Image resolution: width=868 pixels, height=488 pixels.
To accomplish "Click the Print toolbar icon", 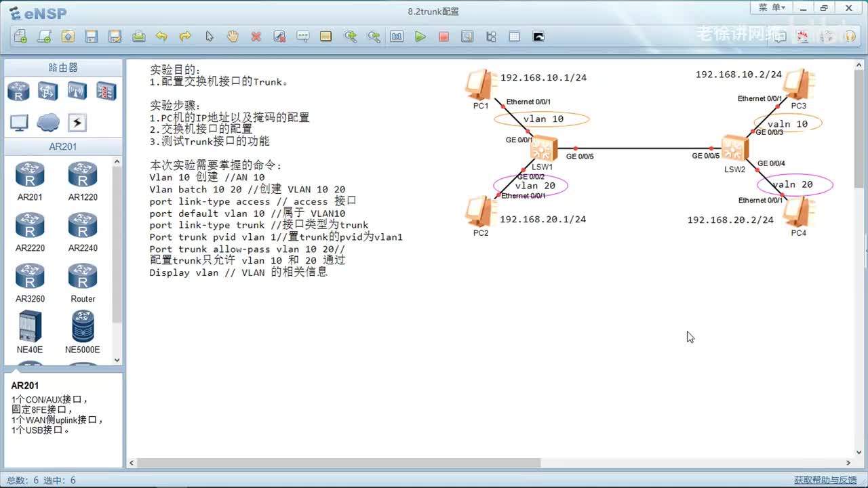I will [x=138, y=37].
